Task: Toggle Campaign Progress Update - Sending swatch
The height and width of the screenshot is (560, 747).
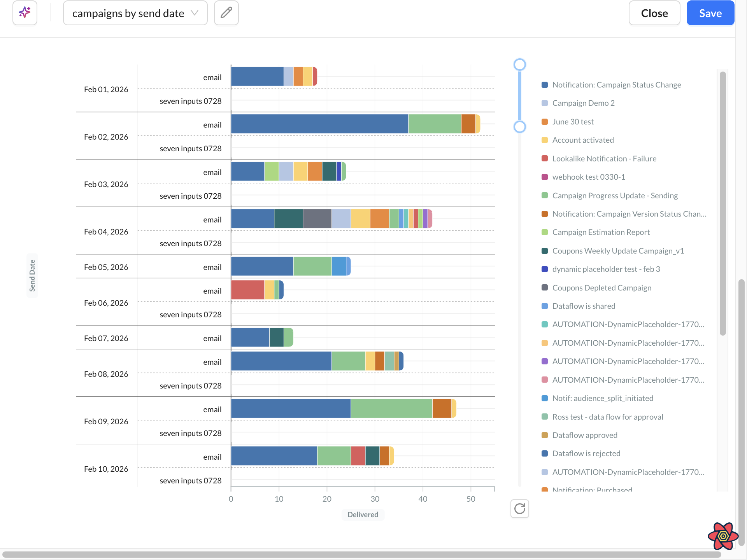Action: (545, 196)
